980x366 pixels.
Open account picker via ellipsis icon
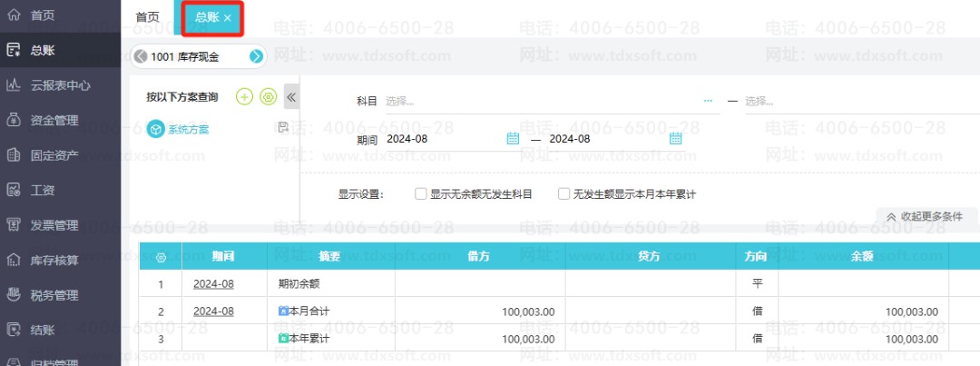(x=708, y=102)
